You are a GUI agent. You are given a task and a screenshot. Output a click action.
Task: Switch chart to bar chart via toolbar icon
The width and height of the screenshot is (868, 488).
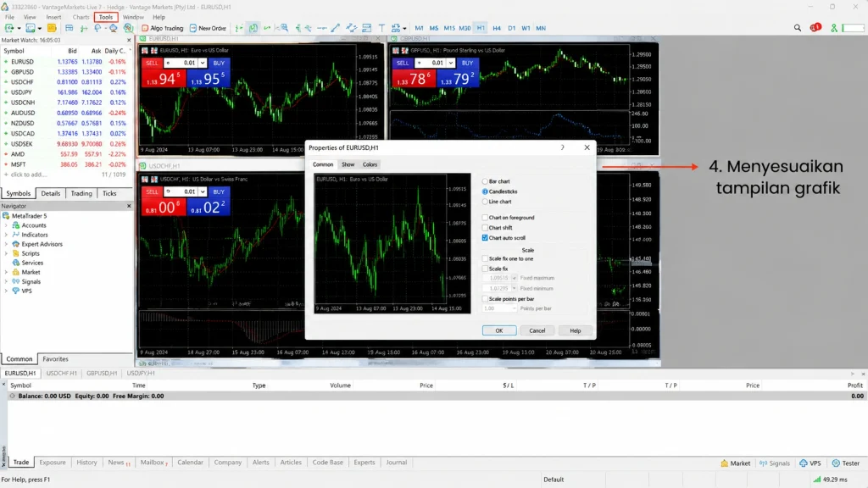238,28
